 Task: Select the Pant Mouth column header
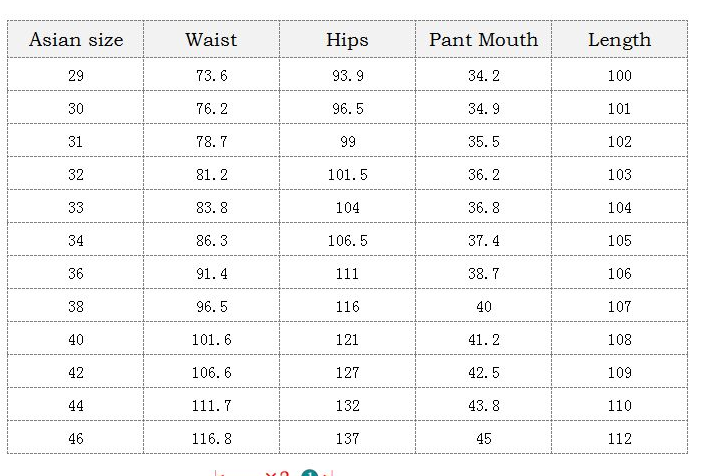483,40
